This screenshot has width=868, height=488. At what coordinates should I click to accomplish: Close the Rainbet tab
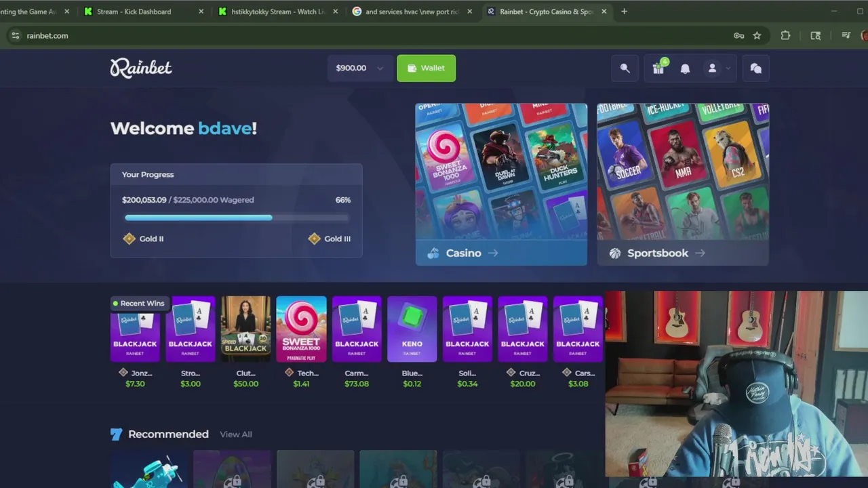tap(604, 12)
